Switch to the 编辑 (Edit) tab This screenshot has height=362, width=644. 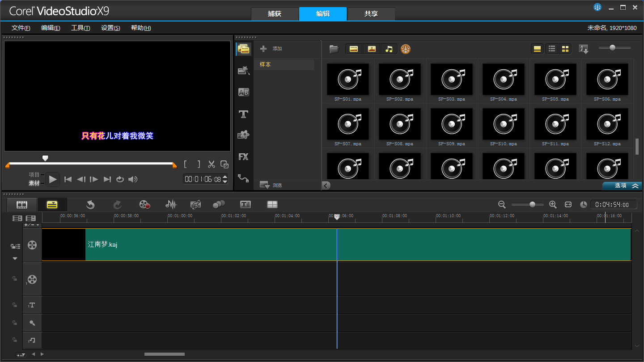coord(323,14)
